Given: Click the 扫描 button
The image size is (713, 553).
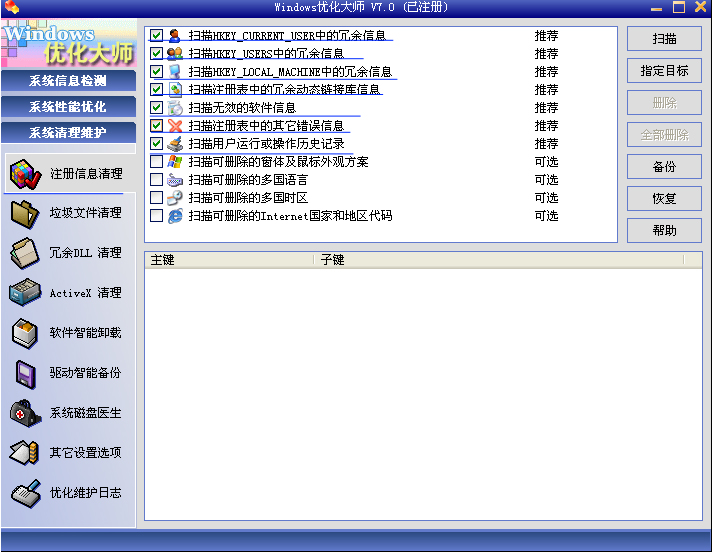Looking at the screenshot, I should pos(664,39).
